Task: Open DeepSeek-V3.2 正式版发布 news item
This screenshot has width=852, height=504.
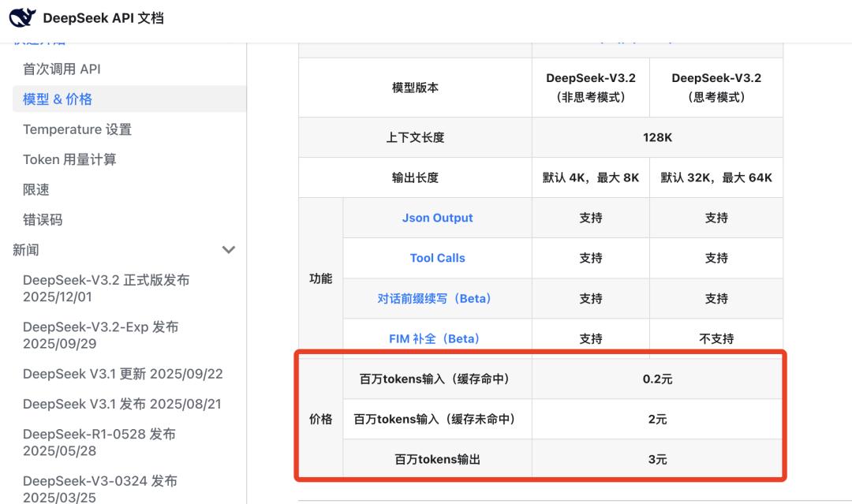Action: (x=106, y=289)
